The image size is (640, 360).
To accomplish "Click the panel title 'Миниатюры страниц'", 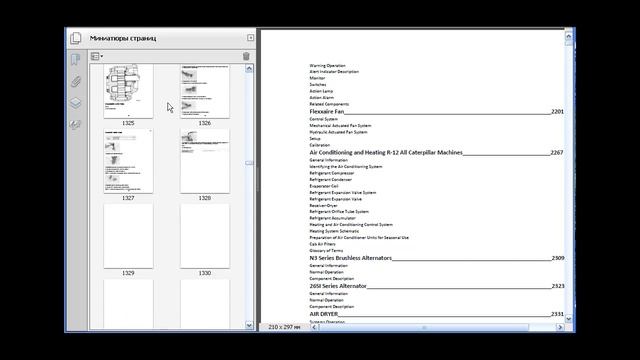I will [123, 38].
